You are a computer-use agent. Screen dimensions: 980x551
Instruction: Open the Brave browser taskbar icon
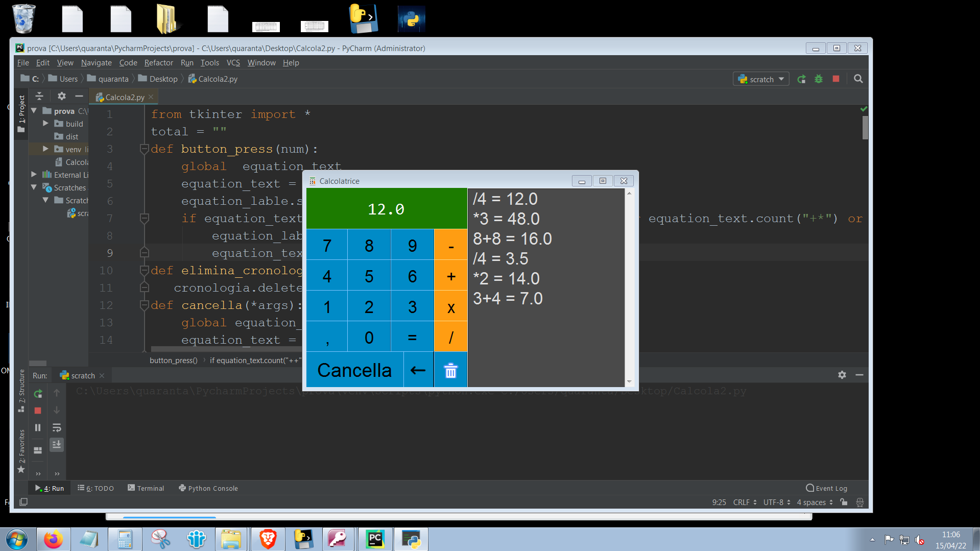(268, 539)
